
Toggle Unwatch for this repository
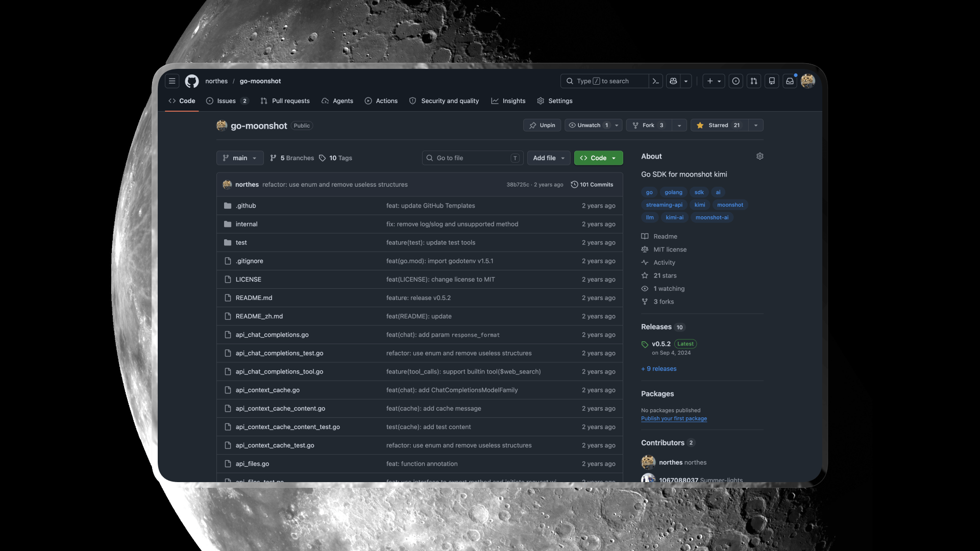(x=588, y=126)
